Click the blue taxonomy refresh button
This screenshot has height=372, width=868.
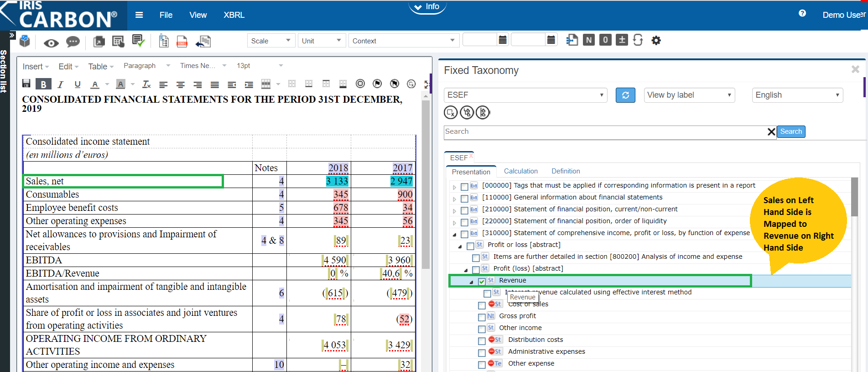coord(625,95)
